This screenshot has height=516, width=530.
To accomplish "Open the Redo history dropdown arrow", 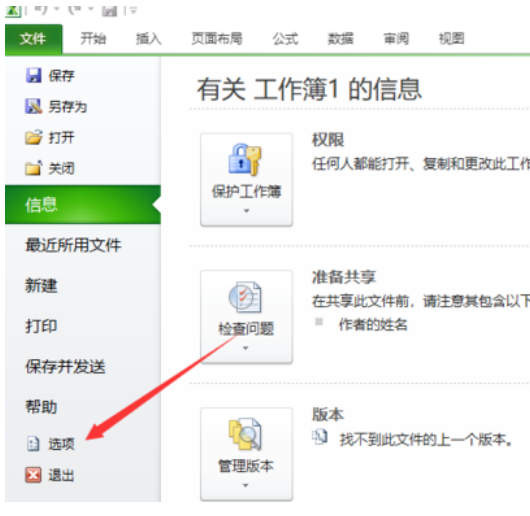I will click(91, 9).
